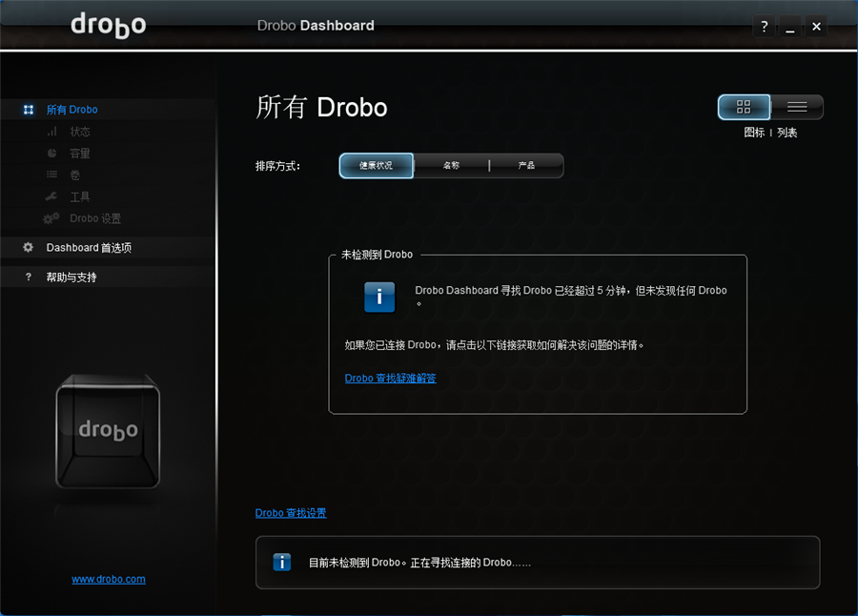Image resolution: width=858 pixels, height=616 pixels.
Task: Click the 工具 wrench icon
Action: [x=51, y=196]
